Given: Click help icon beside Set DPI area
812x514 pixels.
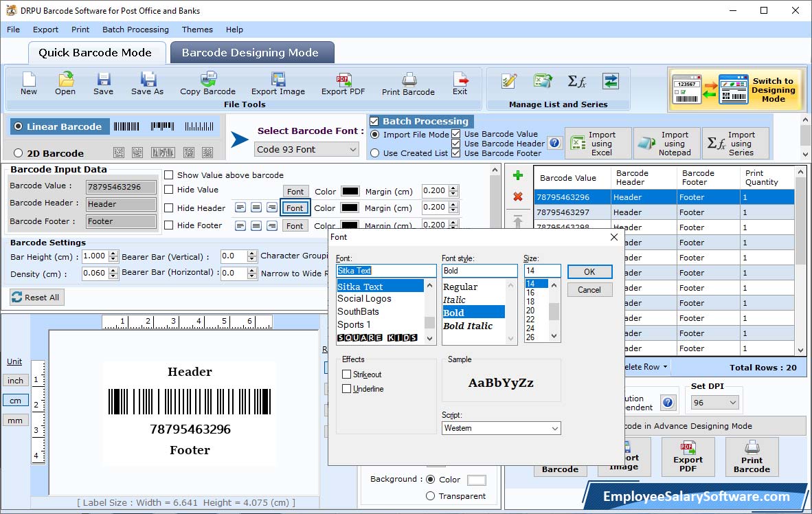Looking at the screenshot, I should tap(668, 403).
